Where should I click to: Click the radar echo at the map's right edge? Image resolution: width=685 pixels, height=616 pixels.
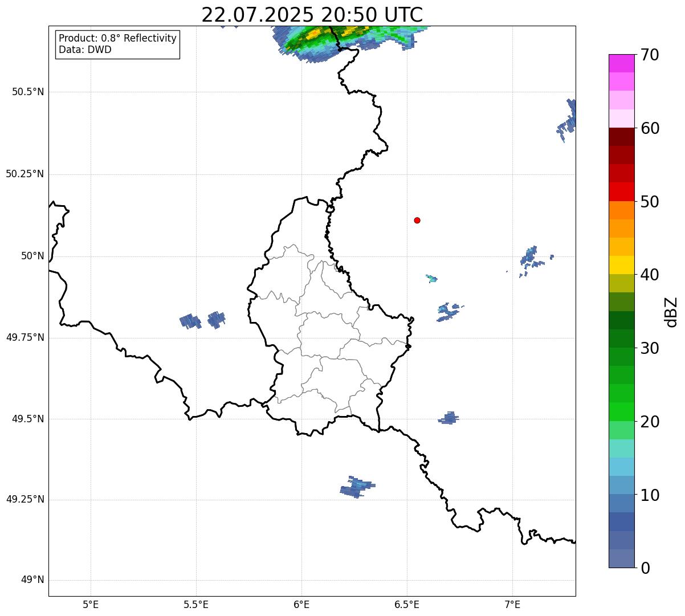[x=568, y=120]
